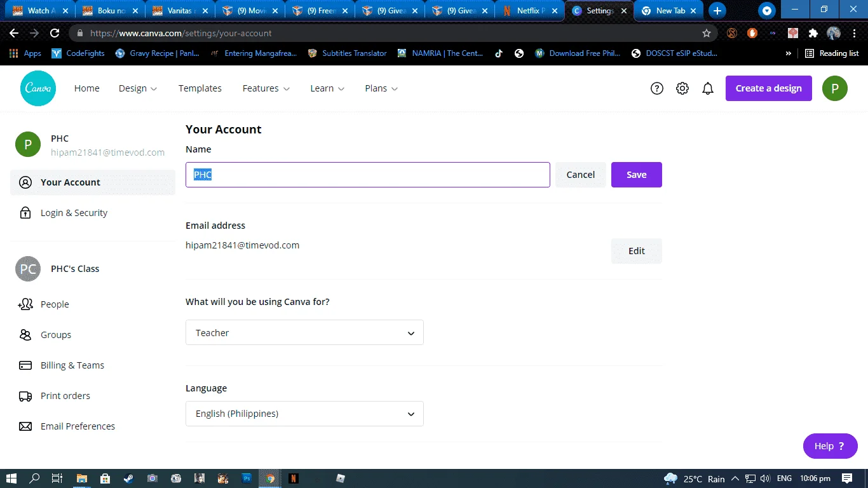Edit the email address
The height and width of the screenshot is (488, 868).
pos(637,251)
